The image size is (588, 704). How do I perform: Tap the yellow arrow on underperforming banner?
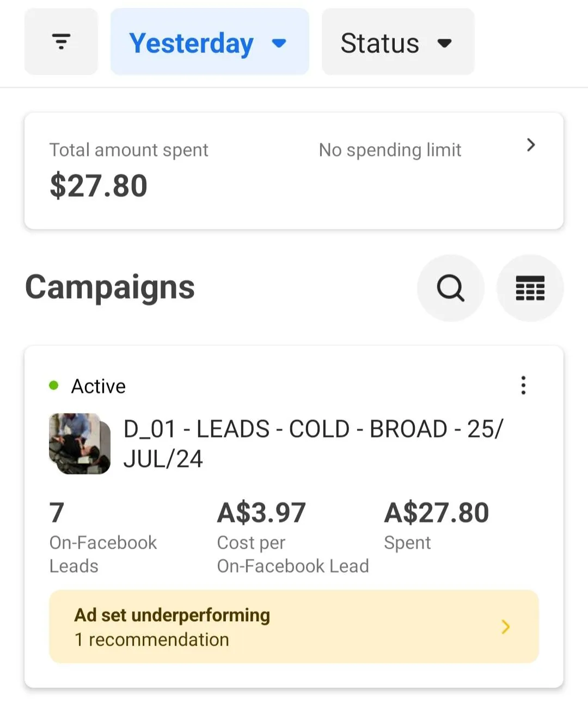(x=506, y=627)
